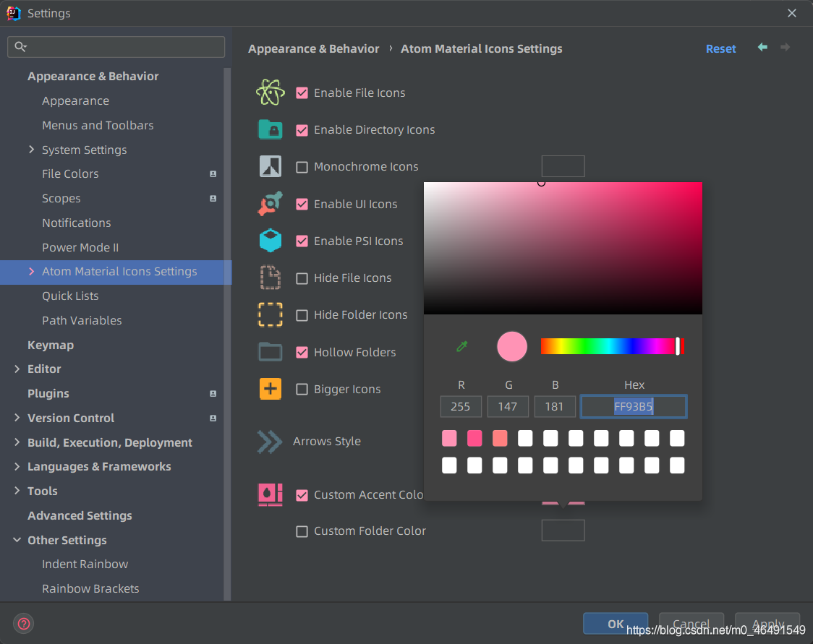
Task: Toggle the Enable UI Icons checkbox
Action: pos(302,204)
